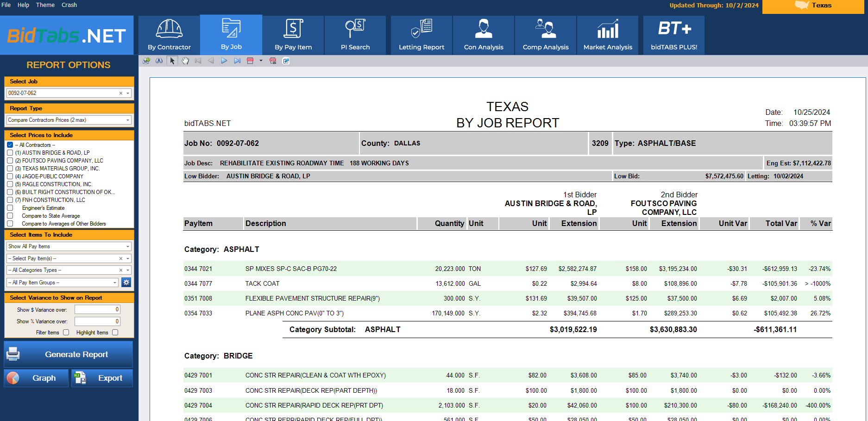The height and width of the screenshot is (421, 868).
Task: Select the hand pan tool
Action: pos(185,61)
